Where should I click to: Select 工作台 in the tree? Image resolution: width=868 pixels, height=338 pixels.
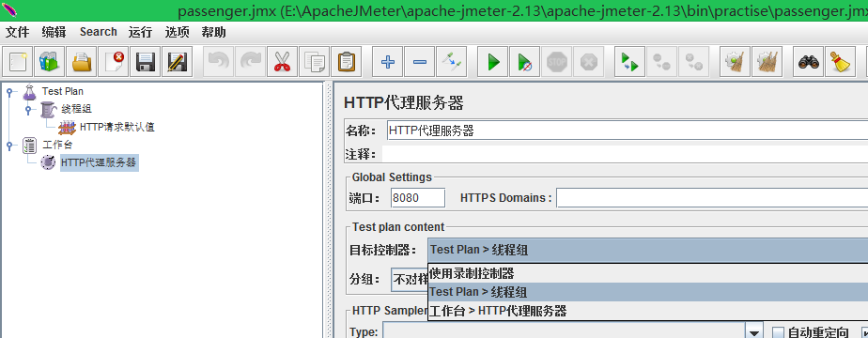point(57,145)
